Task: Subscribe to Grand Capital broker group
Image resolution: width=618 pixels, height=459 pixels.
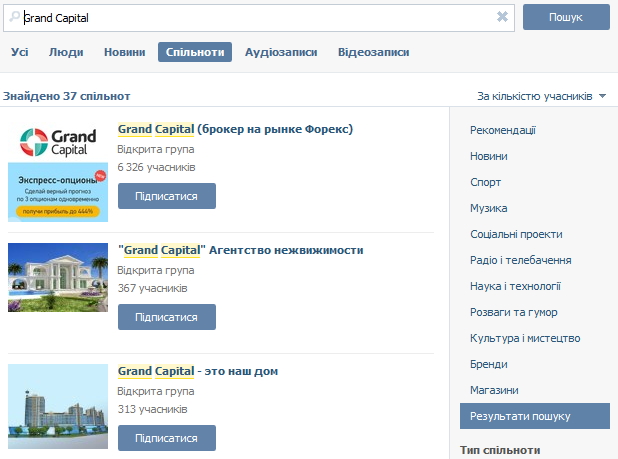Action: click(167, 196)
